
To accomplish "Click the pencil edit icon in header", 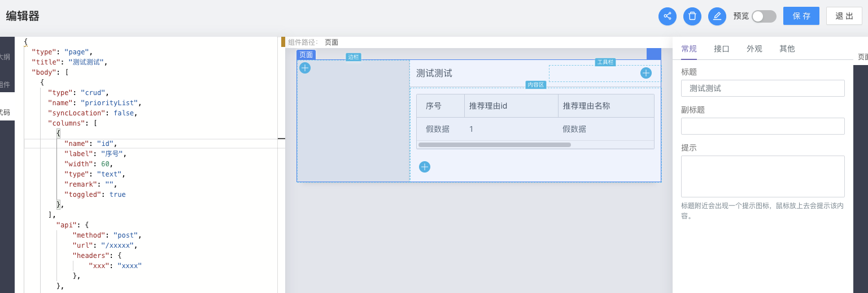I will [x=717, y=16].
